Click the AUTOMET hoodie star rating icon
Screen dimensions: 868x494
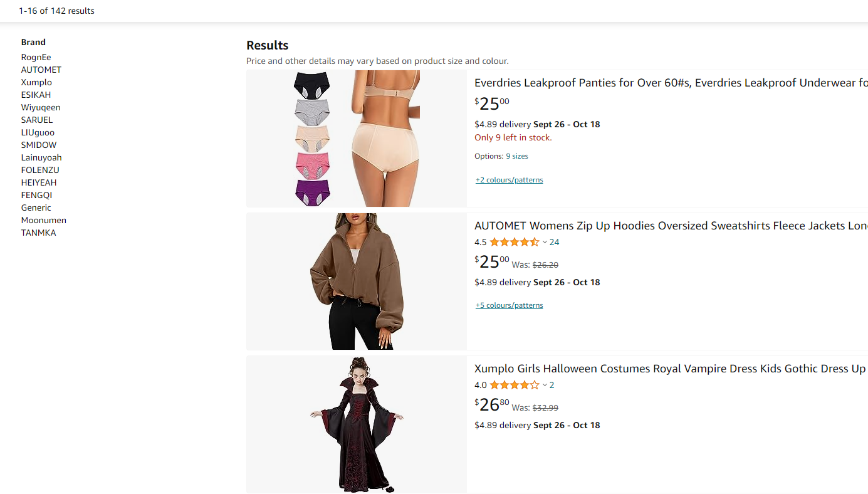(x=514, y=242)
